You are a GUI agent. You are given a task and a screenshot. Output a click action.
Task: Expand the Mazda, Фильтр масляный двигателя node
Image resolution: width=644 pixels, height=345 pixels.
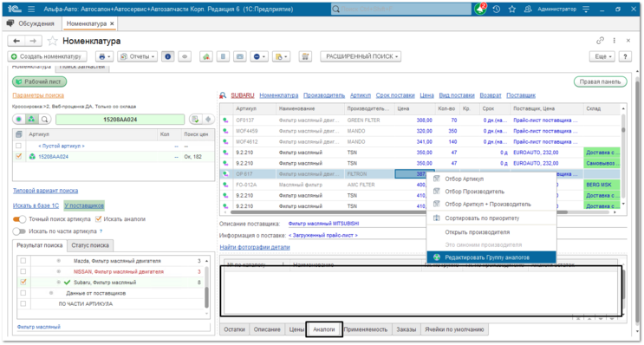coord(59,261)
